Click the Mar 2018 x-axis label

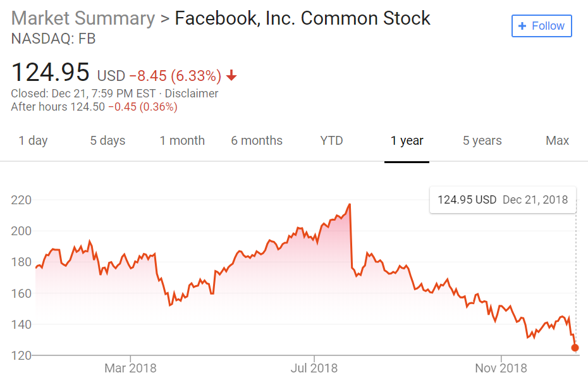coord(130,367)
